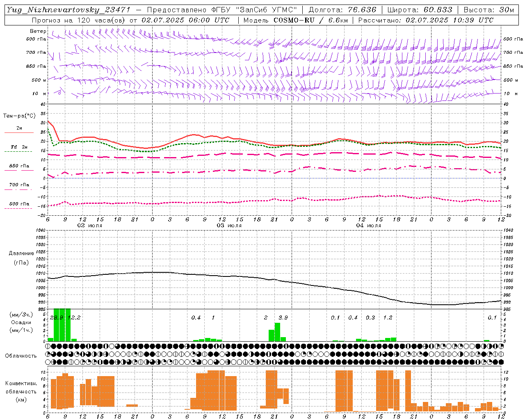The image size is (525, 420).
Task: Click the 28.9 precipitation total
Action: [56, 317]
